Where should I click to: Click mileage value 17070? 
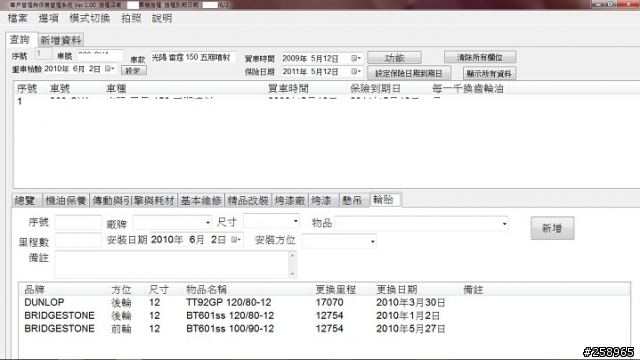[x=329, y=302]
